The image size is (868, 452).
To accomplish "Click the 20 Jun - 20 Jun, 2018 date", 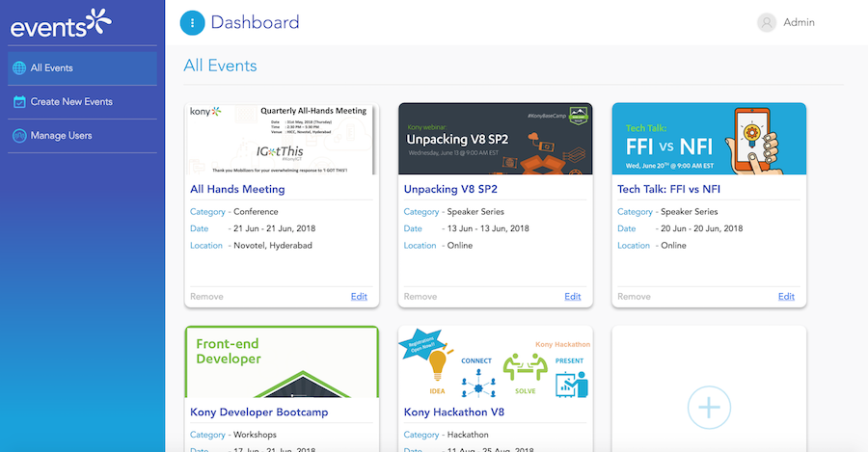I will (x=701, y=228).
